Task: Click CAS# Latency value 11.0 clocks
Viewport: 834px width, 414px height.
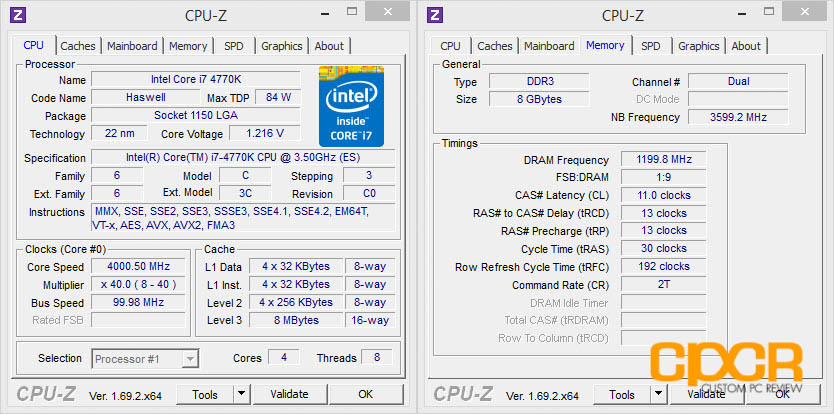Action: coord(664,195)
